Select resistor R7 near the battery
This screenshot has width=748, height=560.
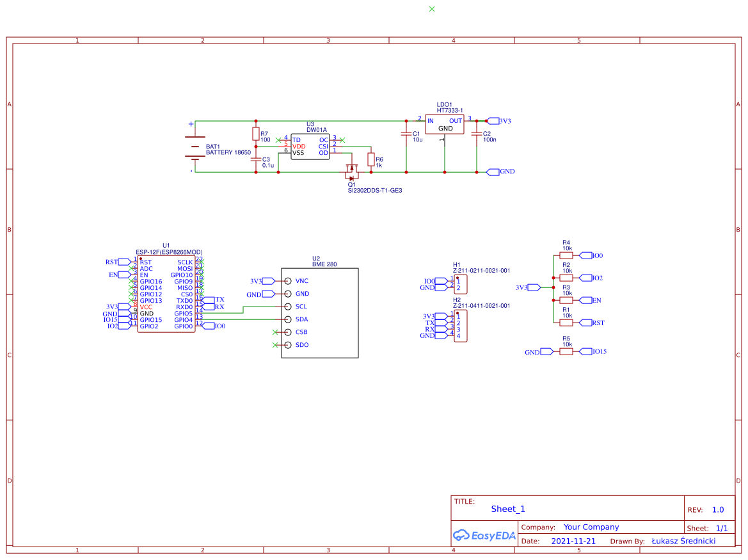pos(256,134)
